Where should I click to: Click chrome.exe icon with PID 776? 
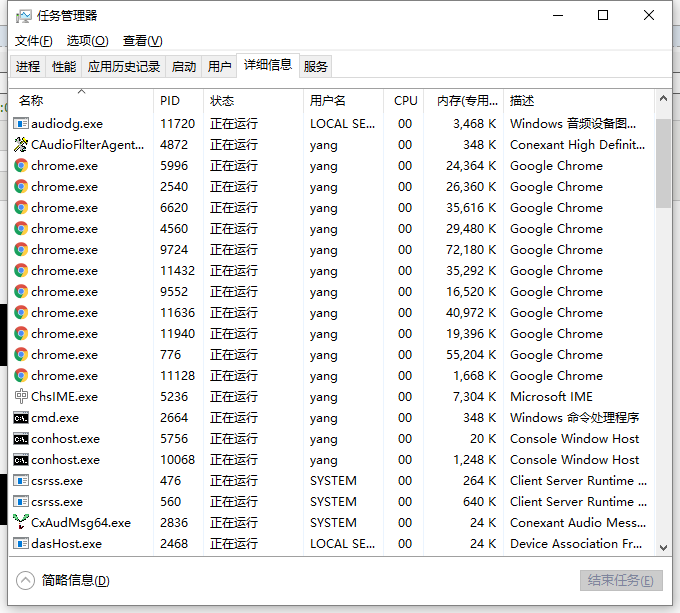coord(21,355)
